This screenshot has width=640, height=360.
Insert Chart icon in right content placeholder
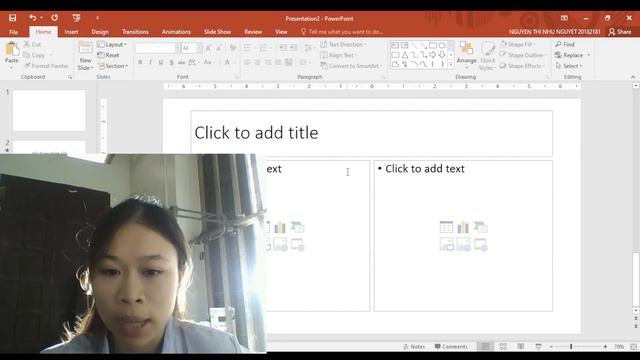tap(463, 227)
